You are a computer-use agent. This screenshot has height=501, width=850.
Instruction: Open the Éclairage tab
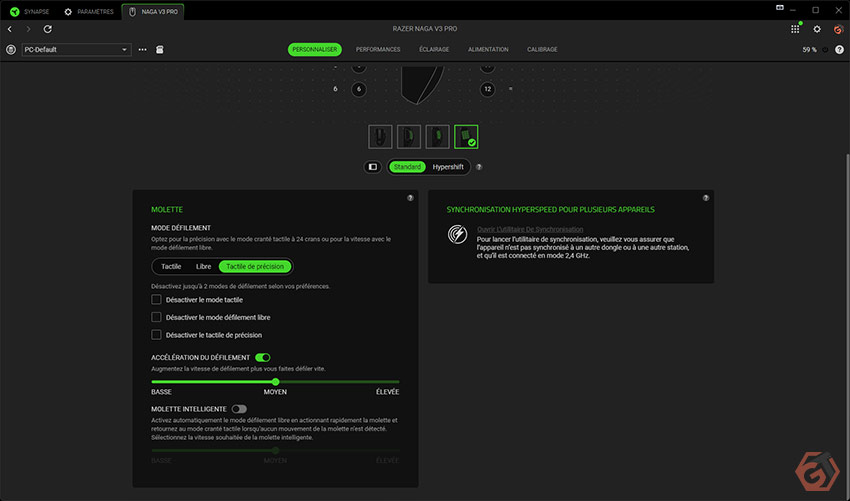tap(434, 49)
